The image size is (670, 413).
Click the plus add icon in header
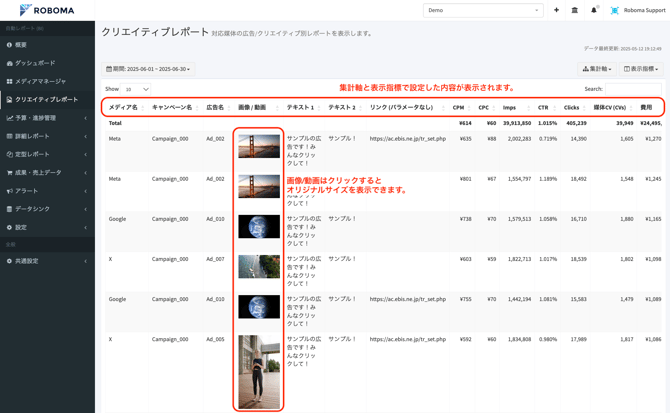point(556,10)
